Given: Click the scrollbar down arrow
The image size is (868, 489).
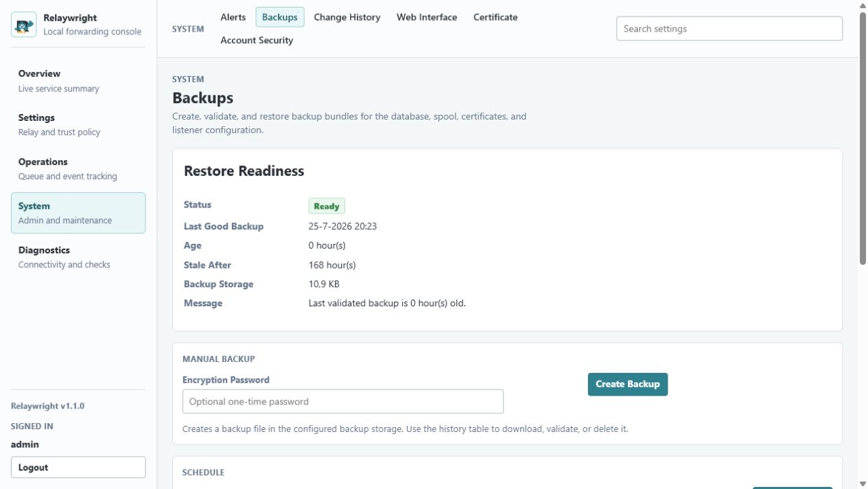Looking at the screenshot, I should click(863, 484).
